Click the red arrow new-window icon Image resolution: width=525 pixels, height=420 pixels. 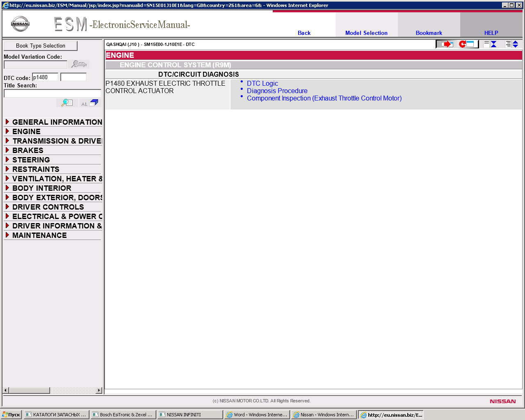[x=447, y=44]
